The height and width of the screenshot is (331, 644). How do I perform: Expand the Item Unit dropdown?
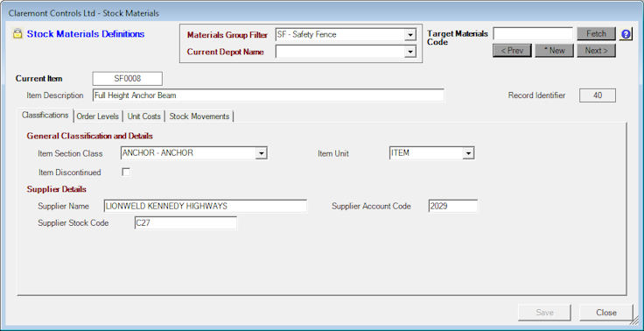pyautogui.click(x=468, y=153)
